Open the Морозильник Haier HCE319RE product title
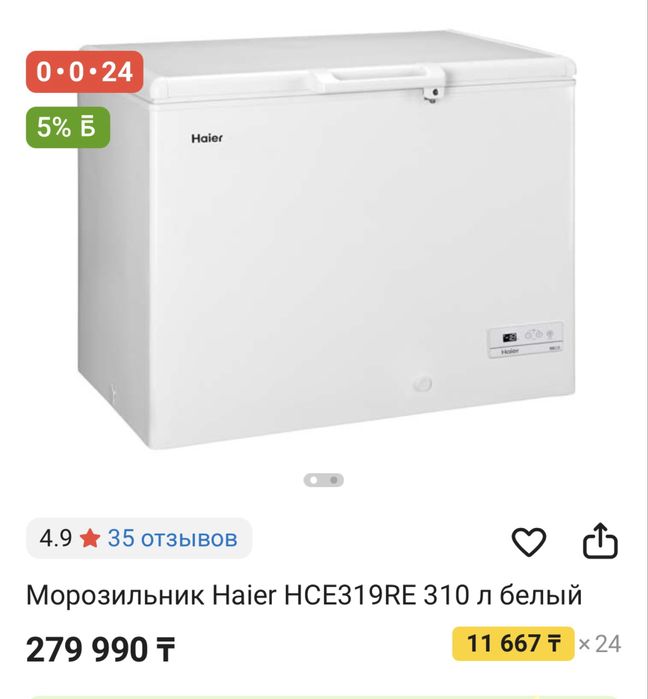Image resolution: width=648 pixels, height=699 pixels. coord(304,595)
